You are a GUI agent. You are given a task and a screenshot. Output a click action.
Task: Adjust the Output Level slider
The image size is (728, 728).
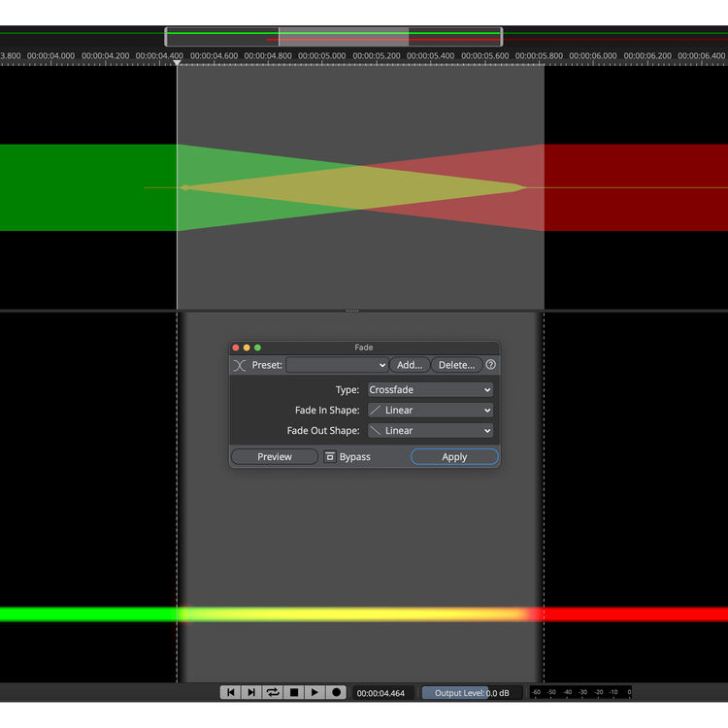tap(472, 693)
